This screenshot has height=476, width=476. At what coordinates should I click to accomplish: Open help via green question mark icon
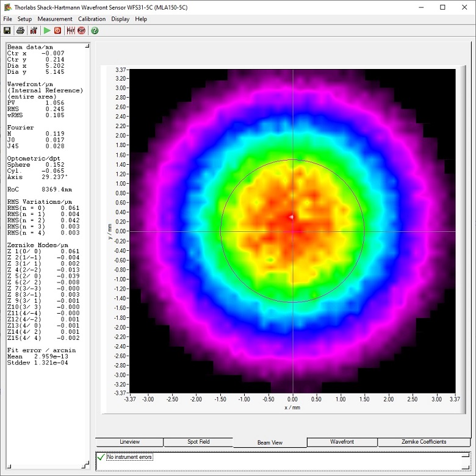(95, 31)
